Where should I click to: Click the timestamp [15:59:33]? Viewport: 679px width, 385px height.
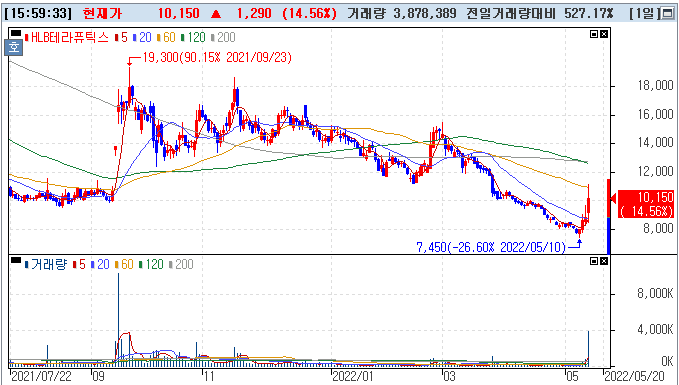click(39, 13)
